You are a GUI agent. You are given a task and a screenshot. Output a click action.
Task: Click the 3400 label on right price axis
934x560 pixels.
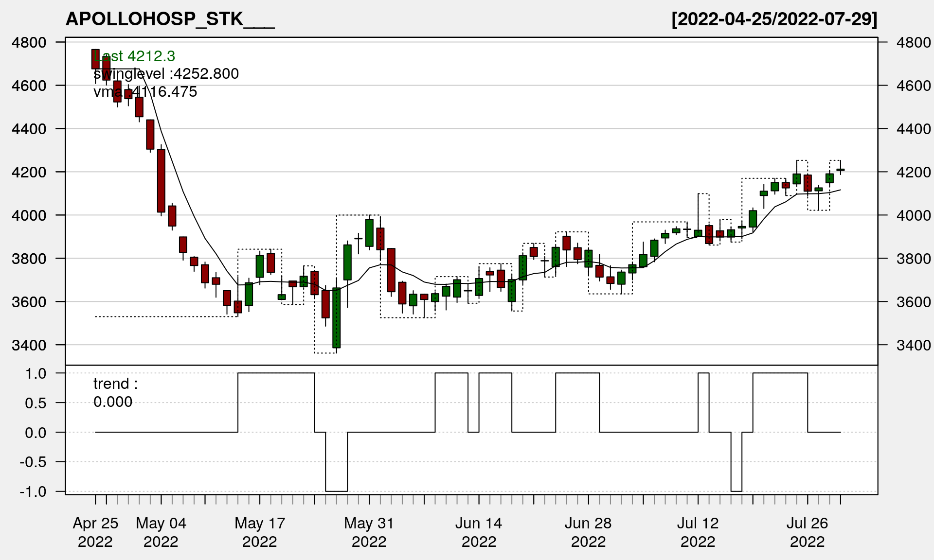pos(914,345)
